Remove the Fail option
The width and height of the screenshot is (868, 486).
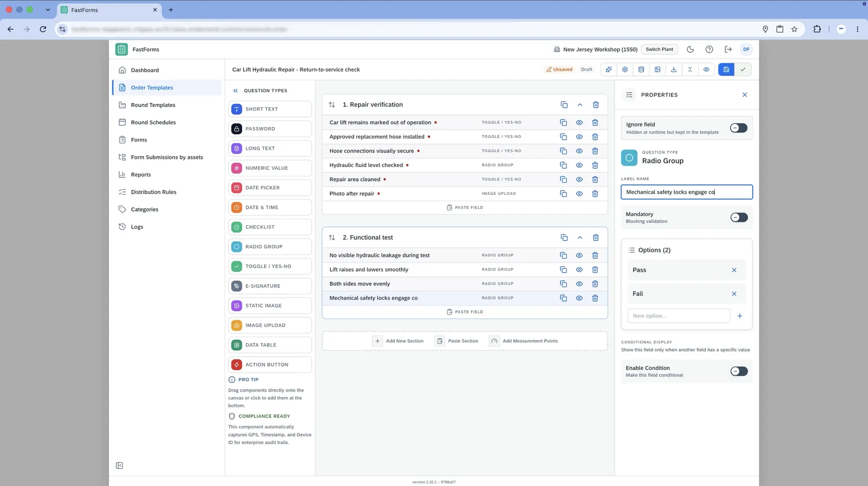[734, 294]
